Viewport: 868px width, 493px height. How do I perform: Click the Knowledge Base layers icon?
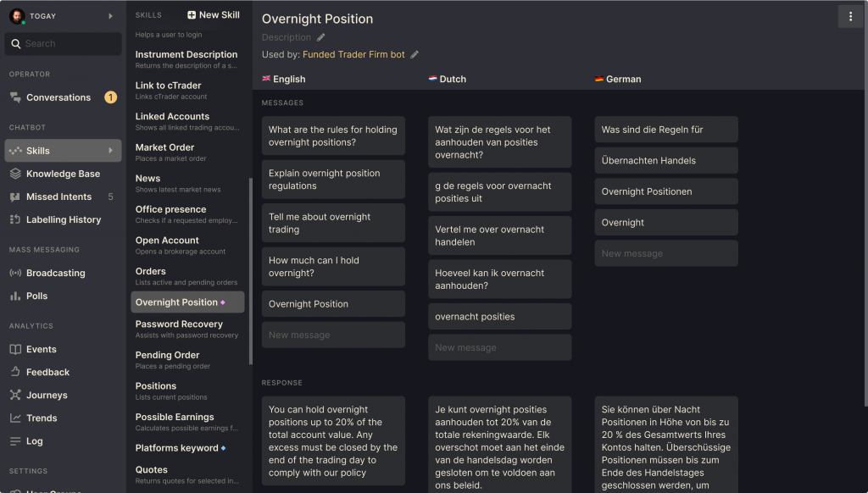(15, 174)
